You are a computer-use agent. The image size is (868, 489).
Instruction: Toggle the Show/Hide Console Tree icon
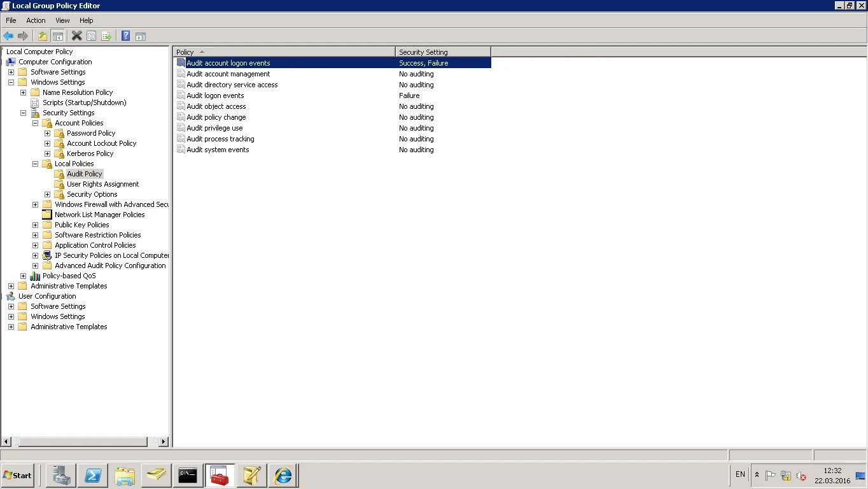[58, 36]
